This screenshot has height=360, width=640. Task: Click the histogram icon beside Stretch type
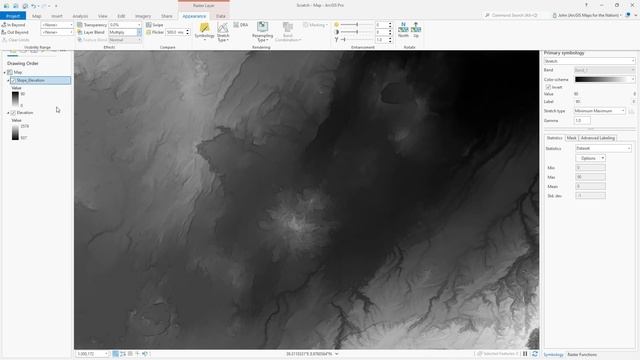[x=631, y=111]
